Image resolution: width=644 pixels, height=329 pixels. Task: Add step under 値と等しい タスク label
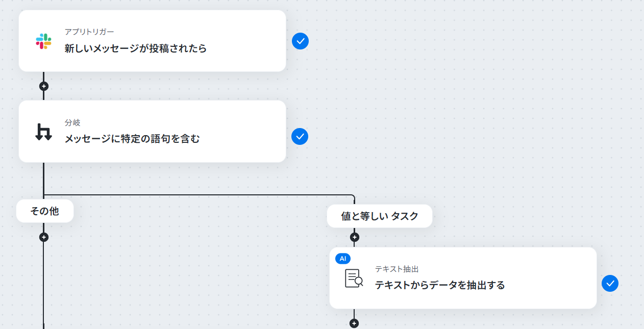(355, 237)
